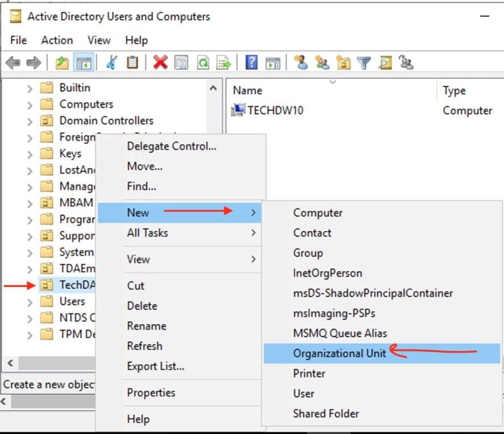
Task: Choose Organizational Unit from the New submenu
Action: (x=339, y=353)
